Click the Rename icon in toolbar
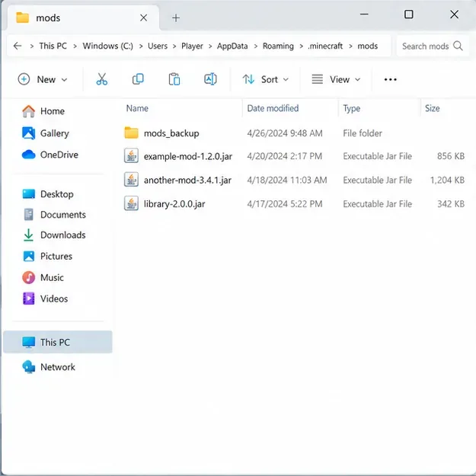This screenshot has height=476, width=476. 210,79
